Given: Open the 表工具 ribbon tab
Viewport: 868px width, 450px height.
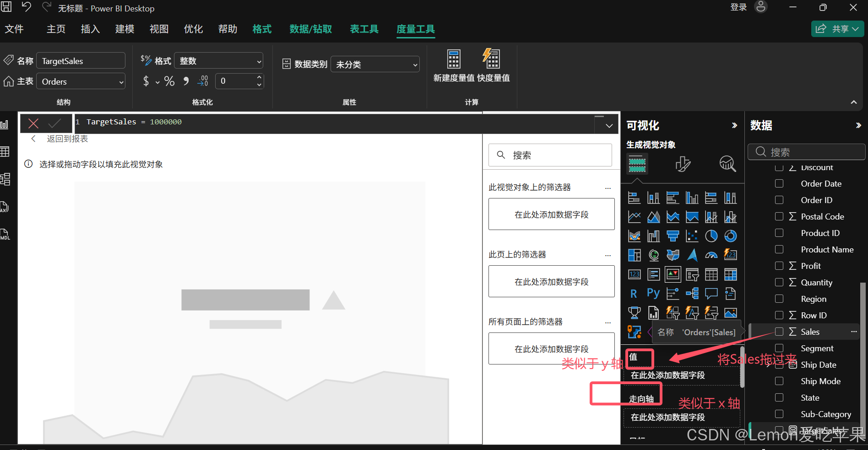Looking at the screenshot, I should pos(364,29).
